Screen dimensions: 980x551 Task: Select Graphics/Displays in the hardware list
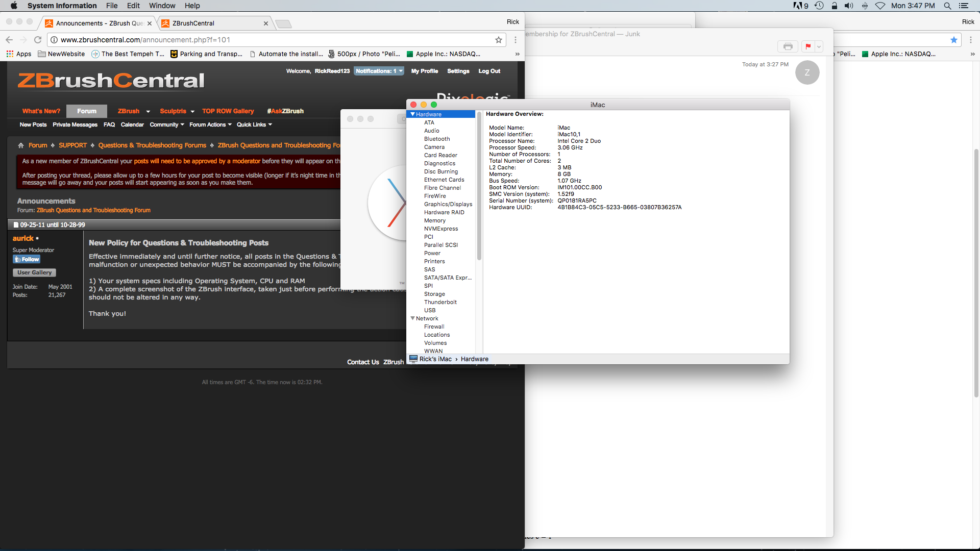point(448,204)
